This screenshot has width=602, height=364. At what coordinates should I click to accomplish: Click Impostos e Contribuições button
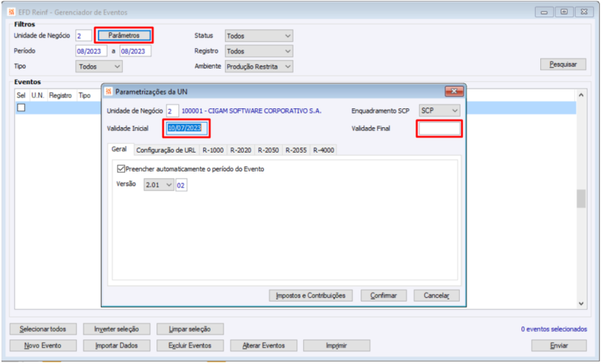311,296
